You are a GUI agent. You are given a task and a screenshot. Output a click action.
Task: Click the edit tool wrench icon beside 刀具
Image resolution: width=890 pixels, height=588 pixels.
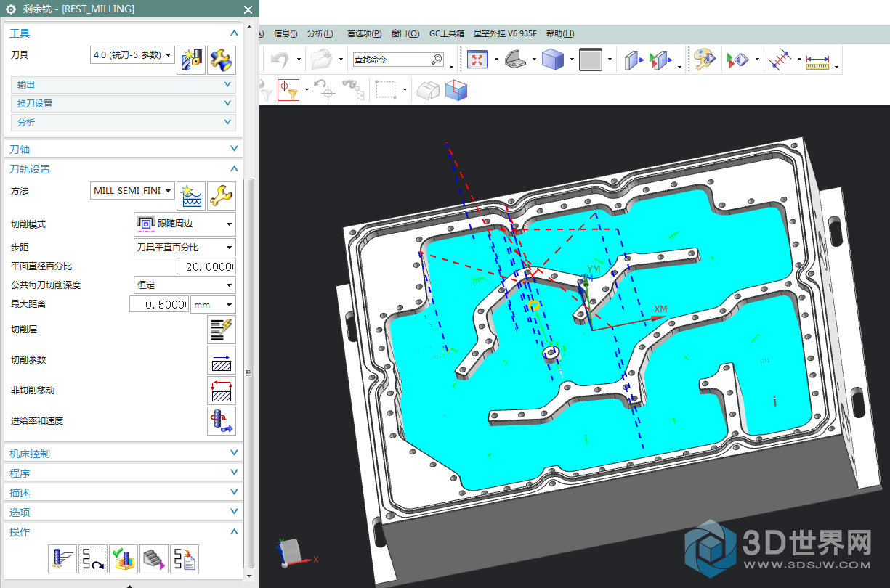[x=222, y=60]
